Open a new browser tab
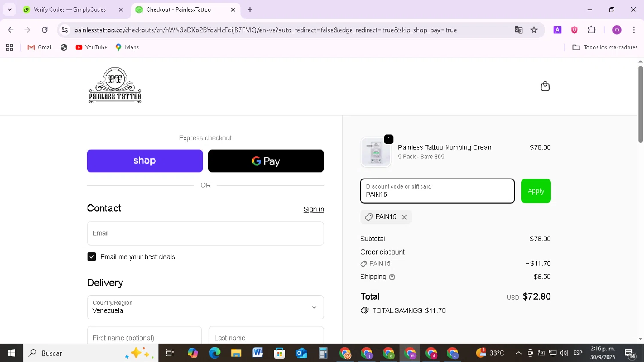Viewport: 644px width, 362px height. pos(250,9)
